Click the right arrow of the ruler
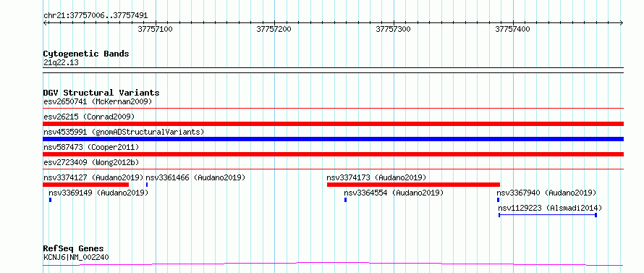This screenshot has width=644, height=273. coord(621,22)
